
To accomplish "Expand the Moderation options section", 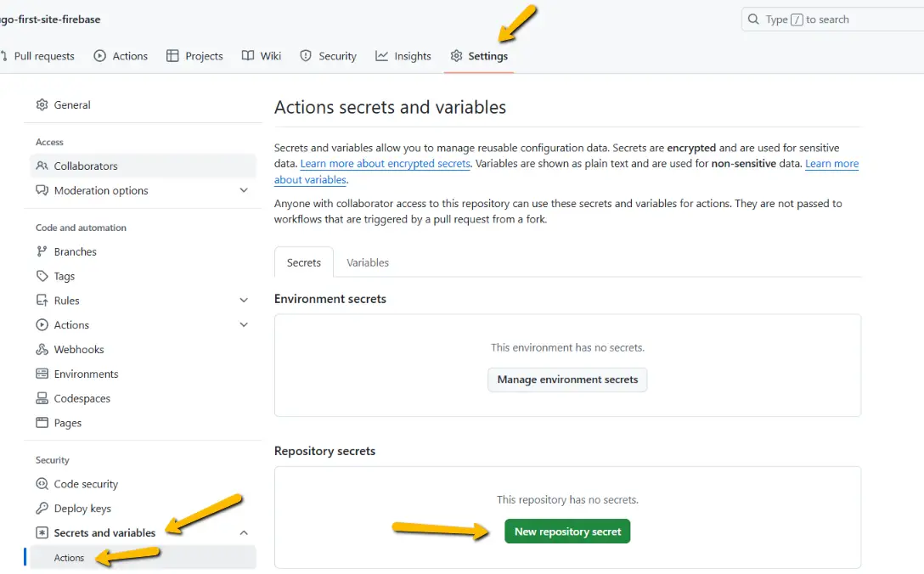I will click(244, 190).
